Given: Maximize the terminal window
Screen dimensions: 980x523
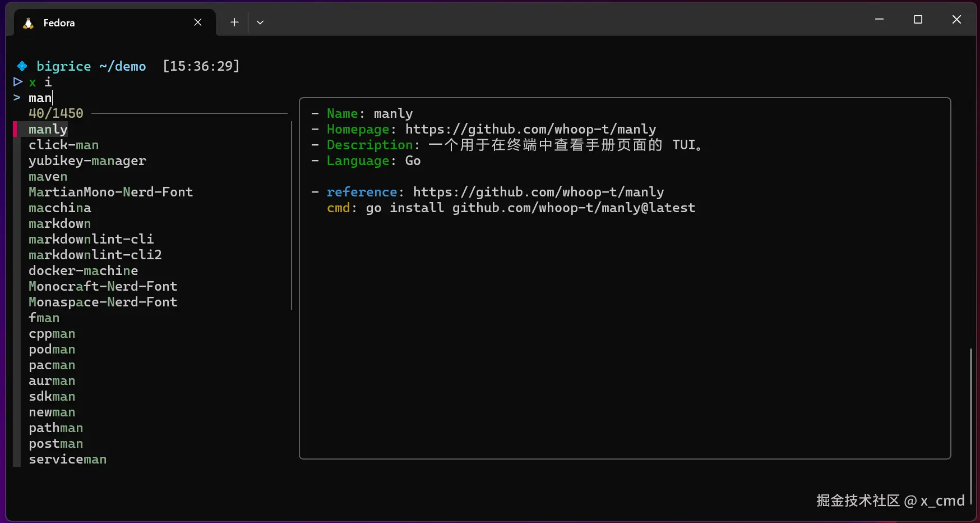Looking at the screenshot, I should pyautogui.click(x=918, y=20).
